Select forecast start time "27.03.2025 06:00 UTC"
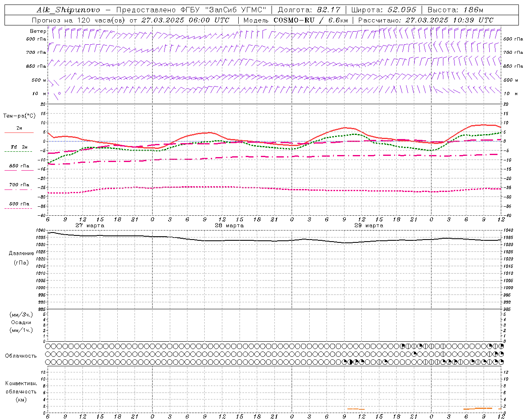525x420 pixels. (185, 20)
